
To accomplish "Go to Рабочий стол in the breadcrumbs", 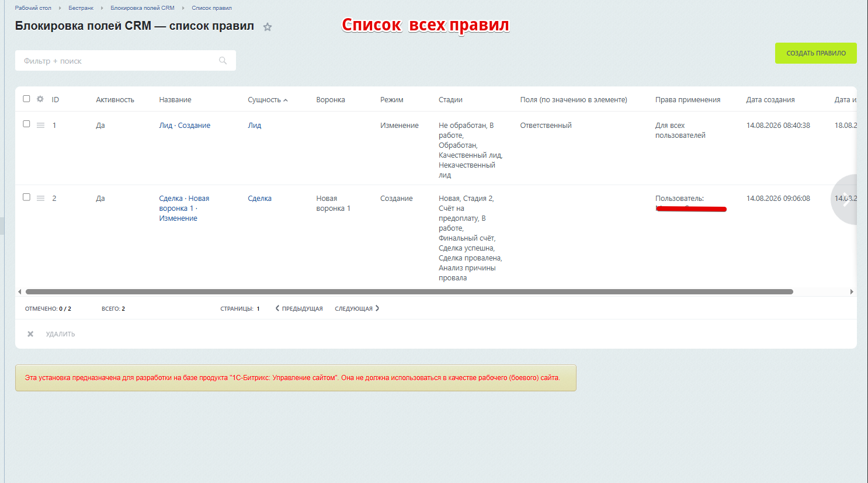I will tap(33, 8).
